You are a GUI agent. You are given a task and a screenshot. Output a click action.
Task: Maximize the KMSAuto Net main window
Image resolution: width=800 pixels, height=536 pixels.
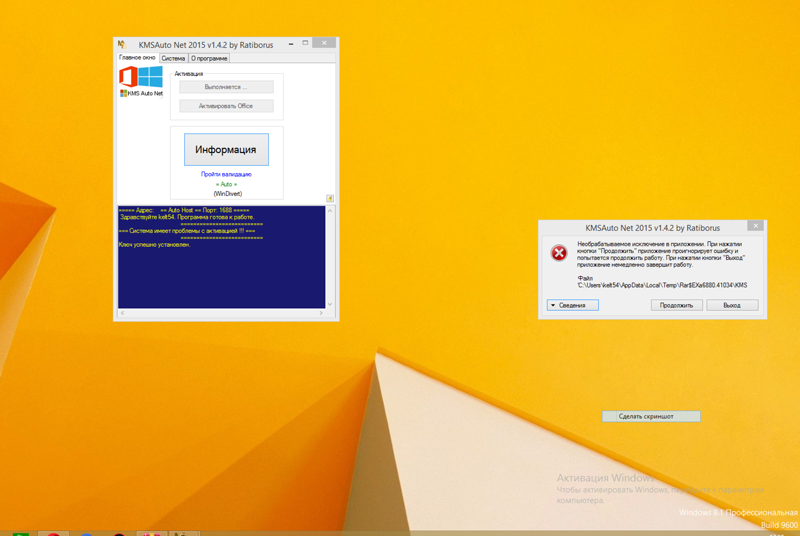coord(305,43)
